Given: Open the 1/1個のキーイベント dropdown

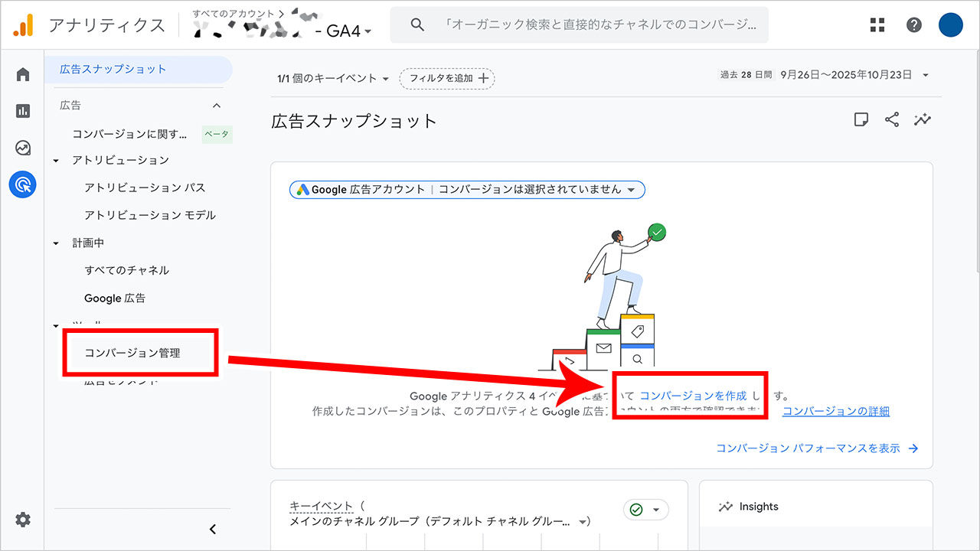Looking at the screenshot, I should 329,78.
